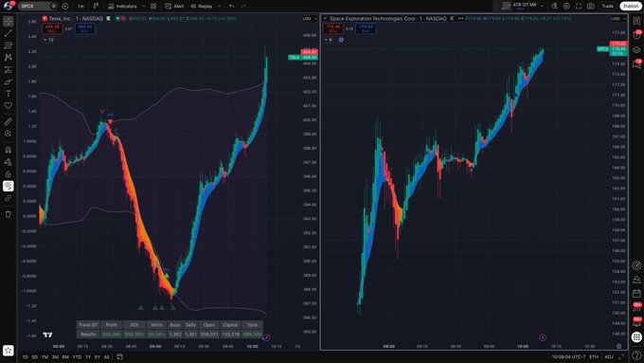Open the go to date calendar icon

[119, 356]
